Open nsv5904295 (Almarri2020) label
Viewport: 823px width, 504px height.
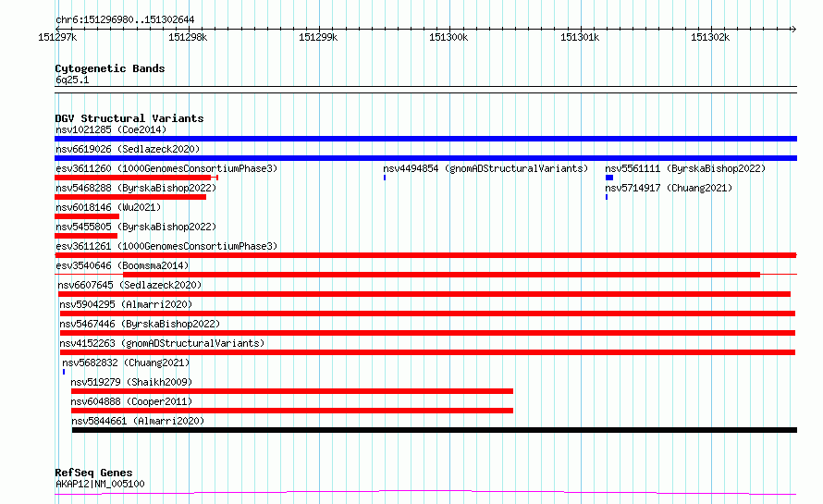point(126,304)
